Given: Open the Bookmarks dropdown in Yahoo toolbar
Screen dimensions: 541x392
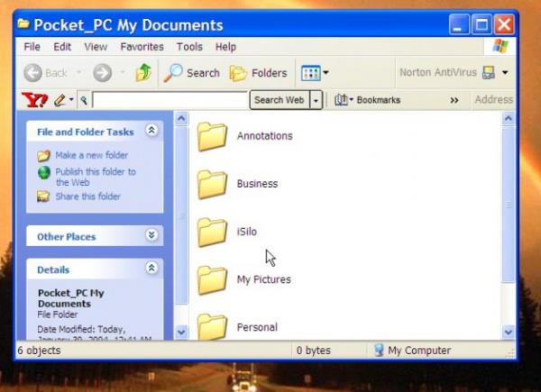Looking at the screenshot, I should click(x=368, y=100).
